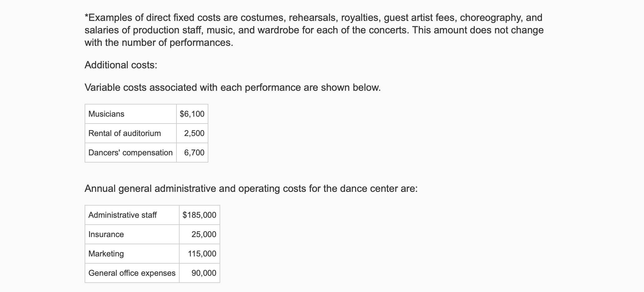The image size is (644, 292).
Task: Click the 2,500 auditorium rental amount
Action: tap(194, 133)
